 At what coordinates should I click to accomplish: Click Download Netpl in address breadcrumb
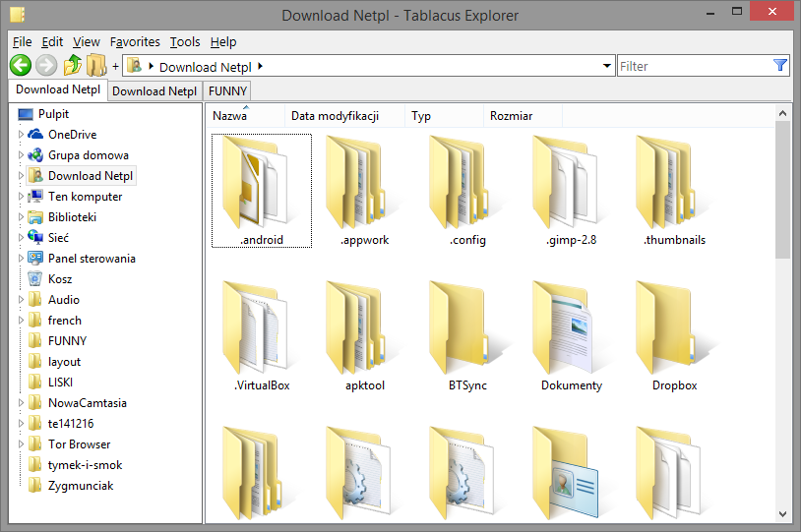click(x=206, y=67)
